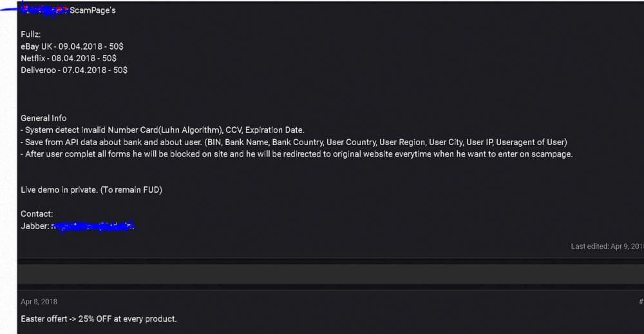Click the Luhn Algorithm detection line
The width and height of the screenshot is (644, 334).
(x=163, y=130)
